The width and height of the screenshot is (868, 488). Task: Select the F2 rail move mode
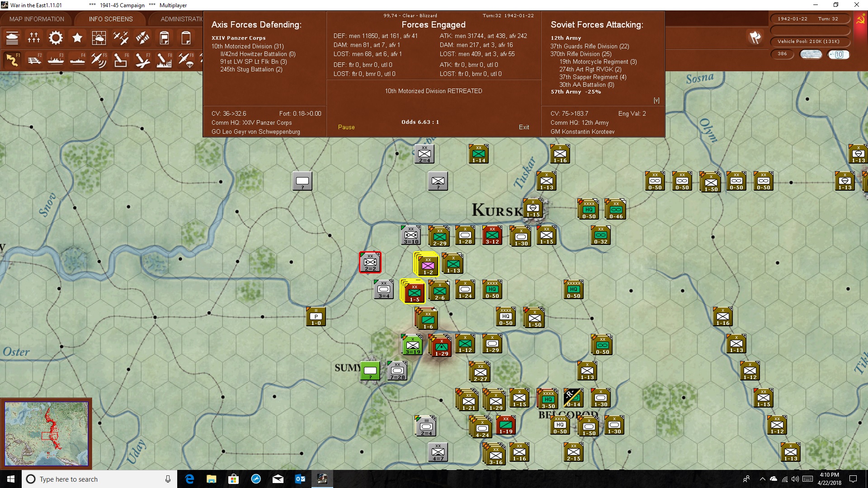tap(34, 60)
